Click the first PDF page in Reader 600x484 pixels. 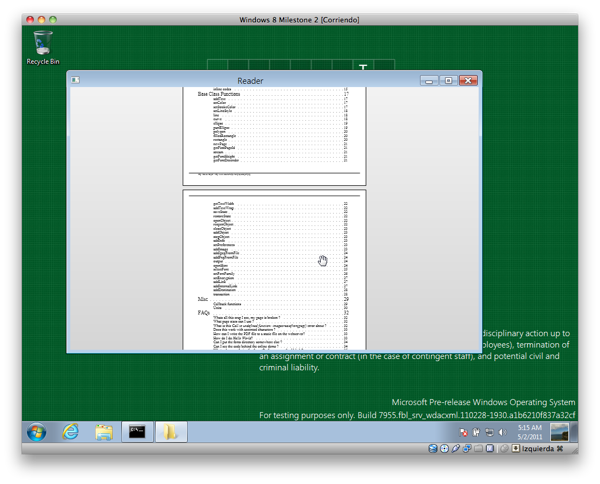(274, 136)
